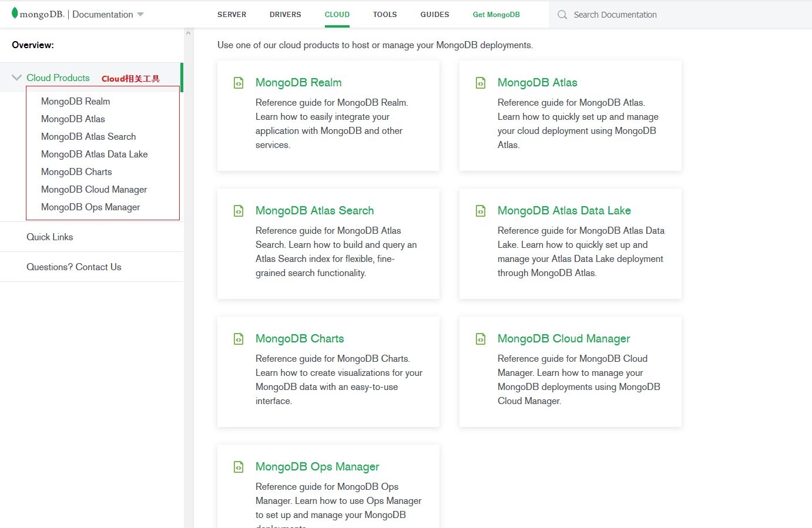812x528 pixels.
Task: Click the document icon beside Atlas Search card
Action: (x=239, y=211)
